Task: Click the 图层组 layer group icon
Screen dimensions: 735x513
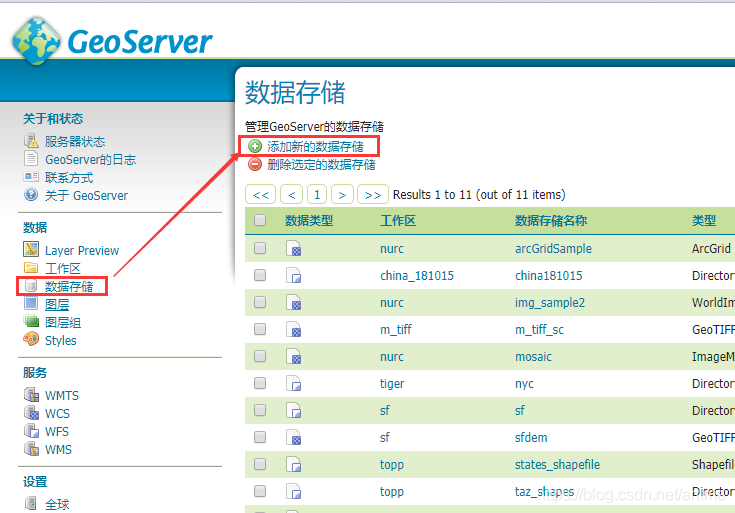Action: pyautogui.click(x=31, y=322)
